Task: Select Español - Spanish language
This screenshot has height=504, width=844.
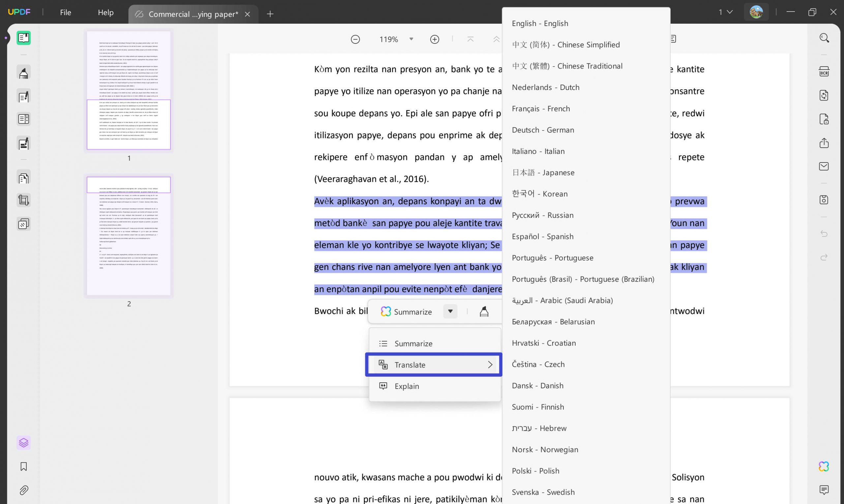Action: point(586,236)
